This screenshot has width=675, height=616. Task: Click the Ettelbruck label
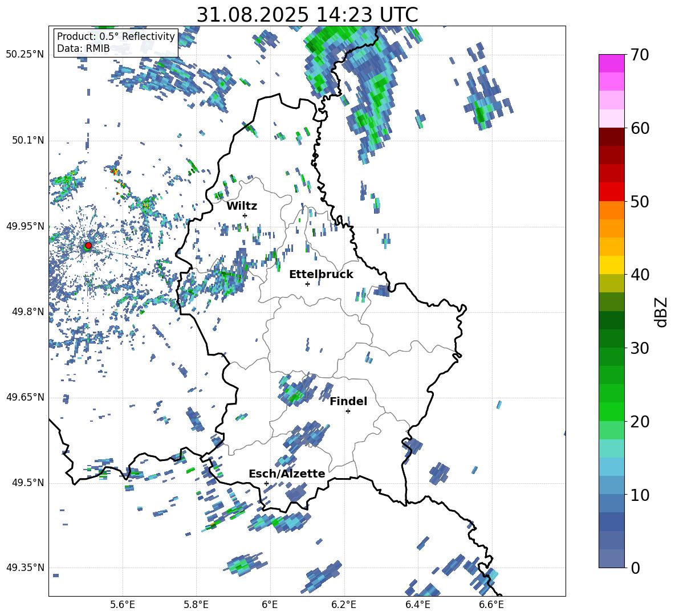coord(321,275)
